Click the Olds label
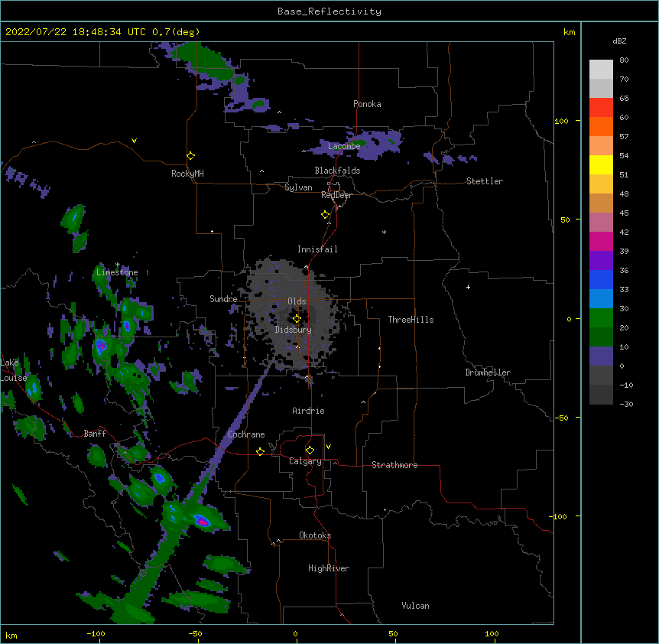The height and width of the screenshot is (644, 659). point(297,301)
